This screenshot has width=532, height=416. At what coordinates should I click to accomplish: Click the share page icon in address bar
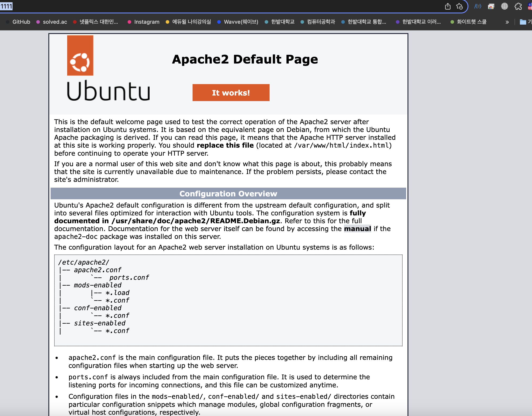pos(448,6)
